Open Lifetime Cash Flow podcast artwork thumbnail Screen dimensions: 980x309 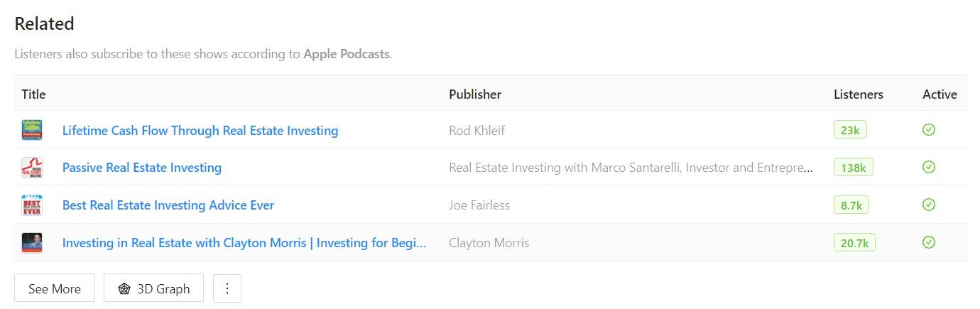32,130
